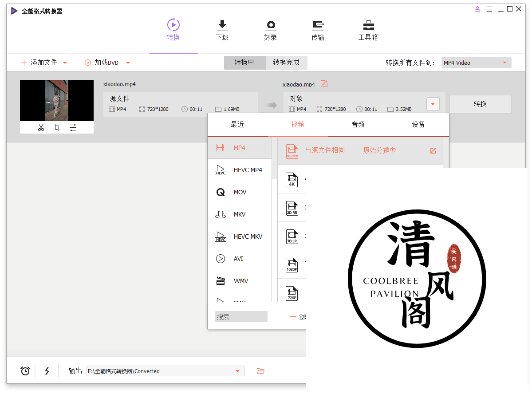Click the add file plus icon
532x394 pixels.
24,63
